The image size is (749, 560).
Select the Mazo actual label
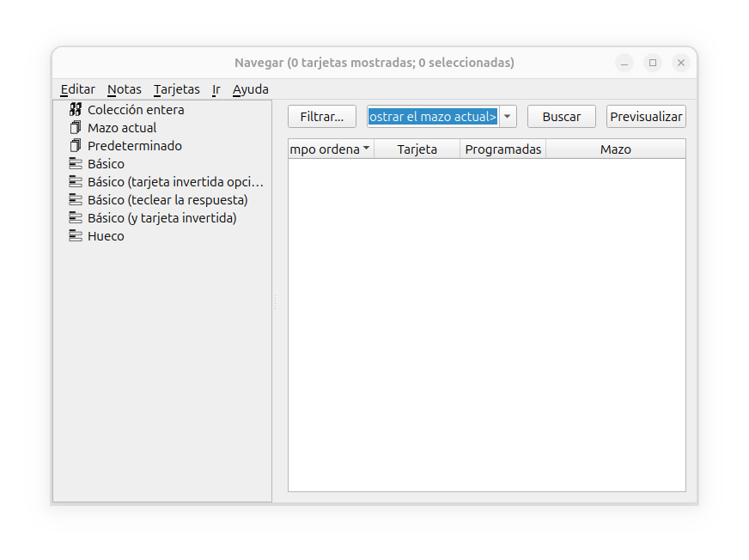click(122, 128)
